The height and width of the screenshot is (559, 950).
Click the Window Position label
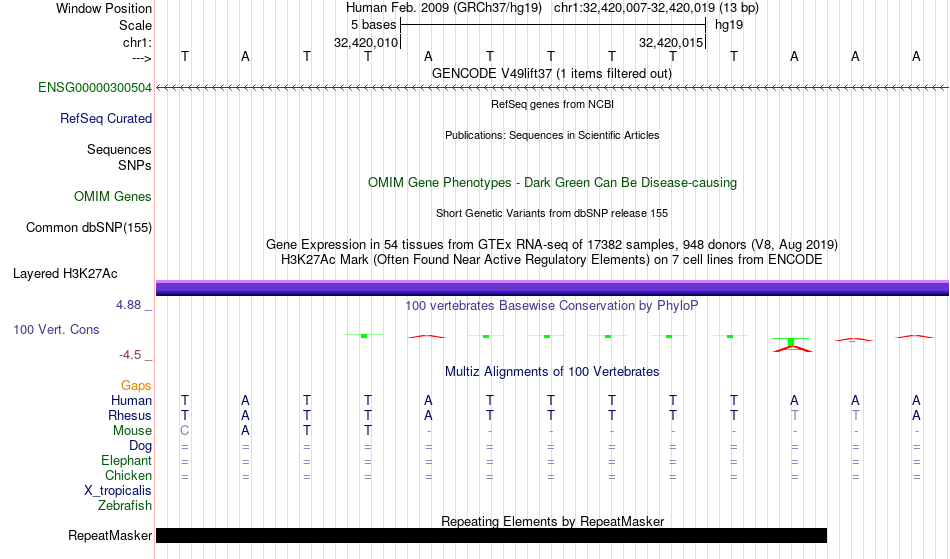104,8
